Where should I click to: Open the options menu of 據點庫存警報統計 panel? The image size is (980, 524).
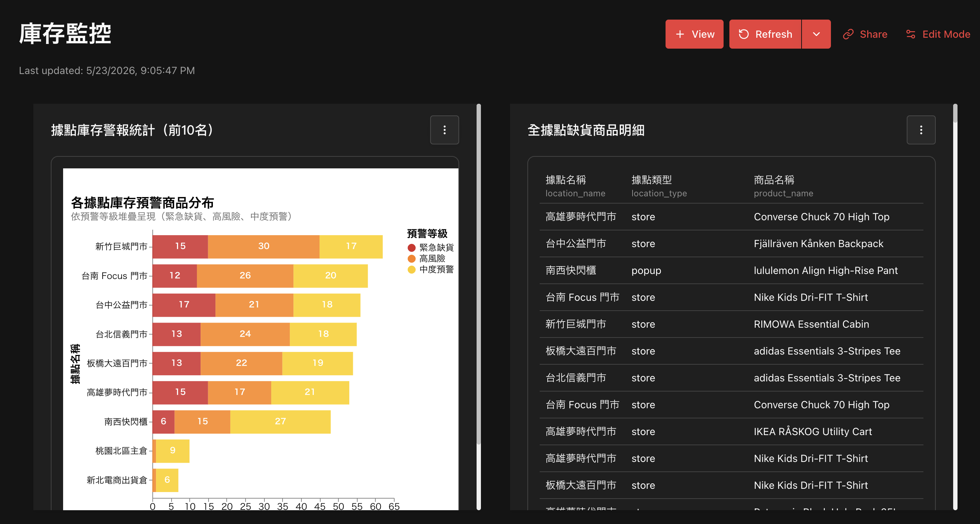[444, 130]
